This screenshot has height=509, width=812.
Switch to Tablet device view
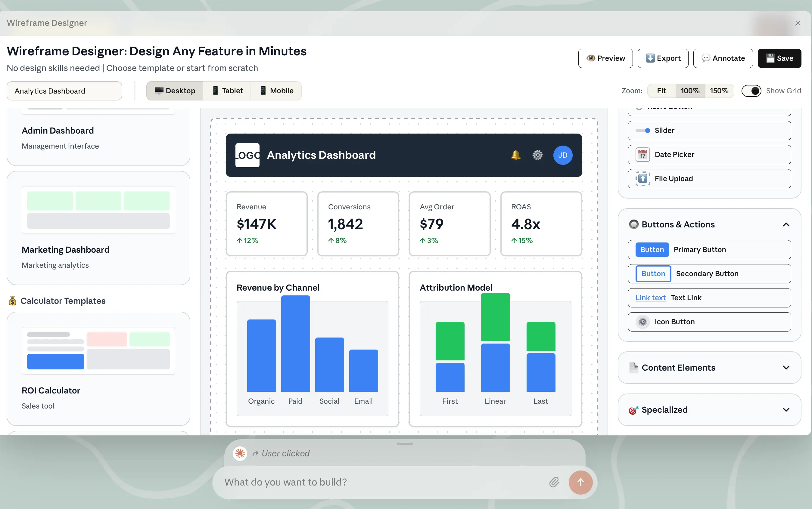(x=227, y=91)
